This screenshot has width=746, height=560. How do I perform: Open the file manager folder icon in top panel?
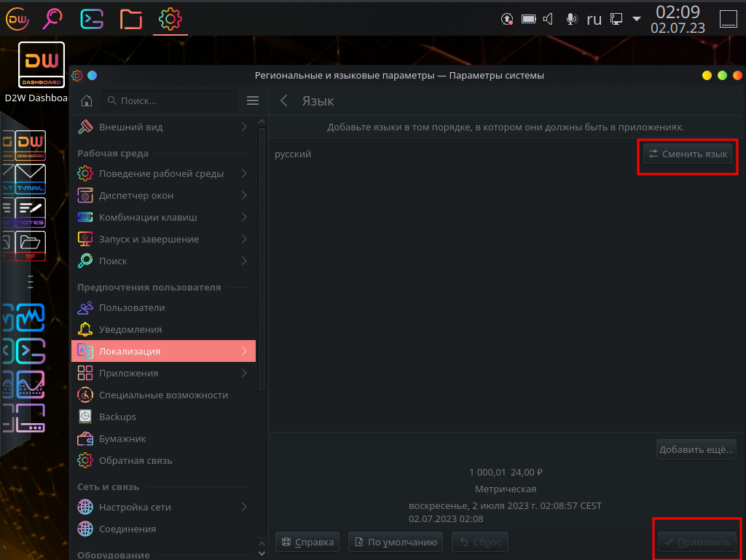(x=131, y=18)
